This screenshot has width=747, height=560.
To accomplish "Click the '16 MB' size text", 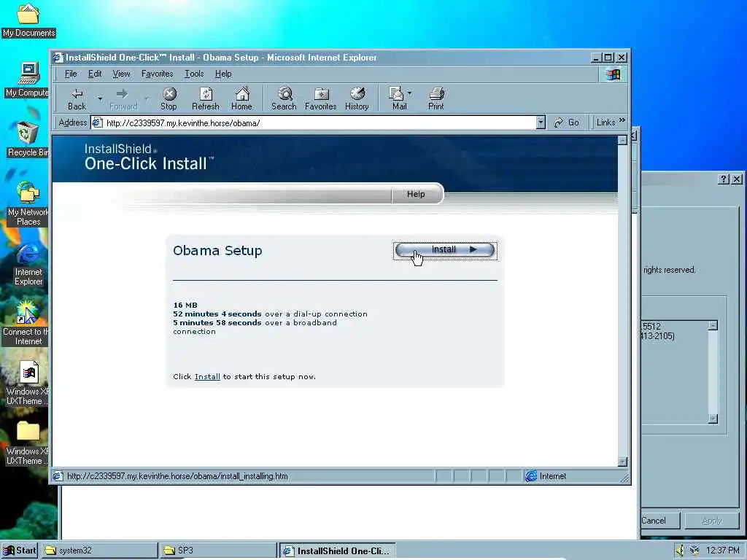I will tap(185, 306).
